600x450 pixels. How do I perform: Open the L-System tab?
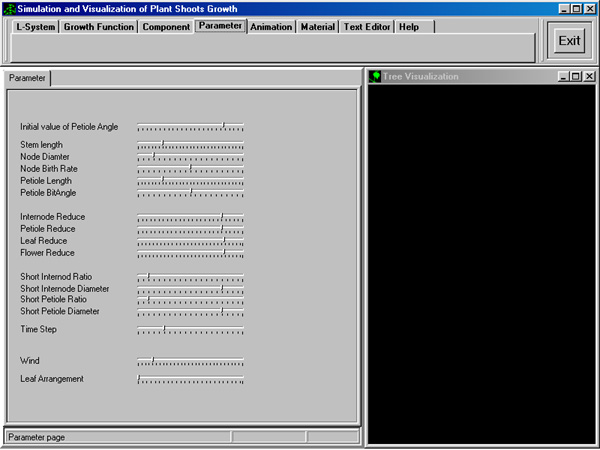[x=35, y=27]
